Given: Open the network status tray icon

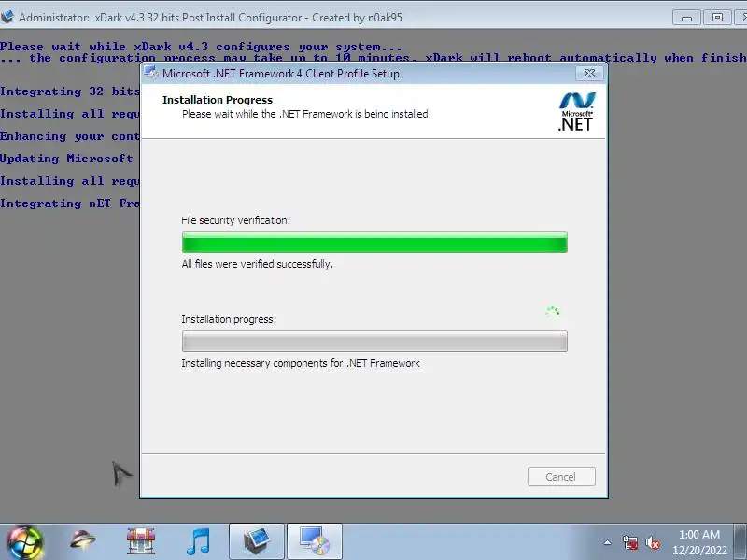Looking at the screenshot, I should pyautogui.click(x=629, y=542).
